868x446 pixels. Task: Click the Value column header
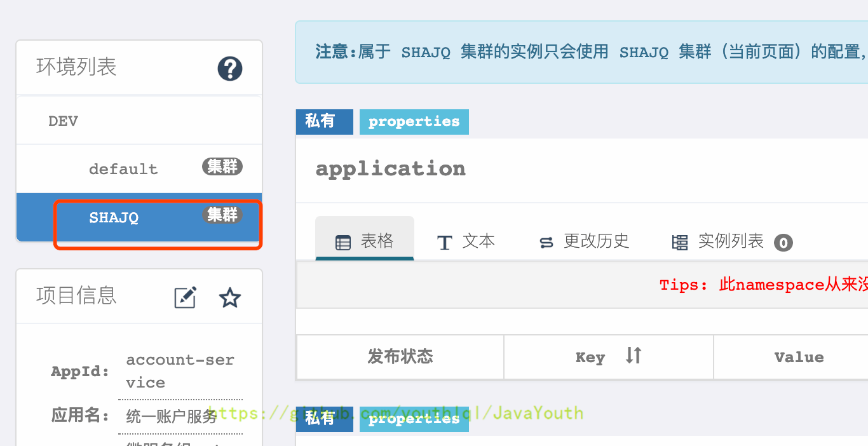tap(799, 357)
